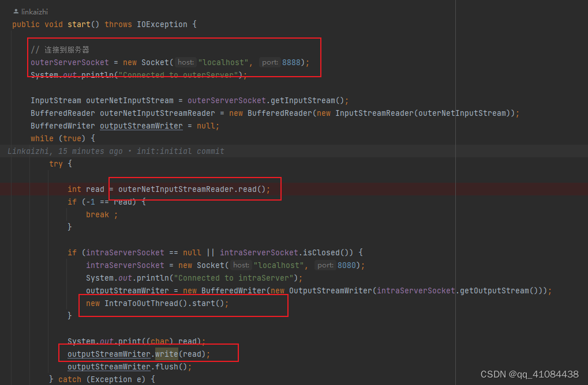Click the host: inlay hint in intraServerSocket line
Image resolution: width=588 pixels, height=385 pixels.
[241, 265]
